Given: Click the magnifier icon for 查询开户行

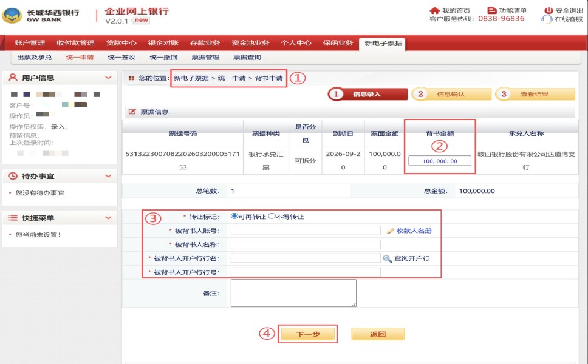Looking at the screenshot, I should [x=388, y=258].
